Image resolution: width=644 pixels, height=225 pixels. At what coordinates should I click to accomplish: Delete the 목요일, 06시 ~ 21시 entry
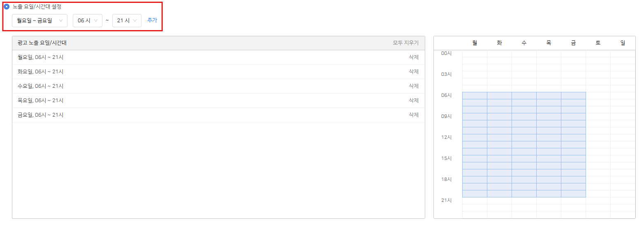click(x=413, y=101)
